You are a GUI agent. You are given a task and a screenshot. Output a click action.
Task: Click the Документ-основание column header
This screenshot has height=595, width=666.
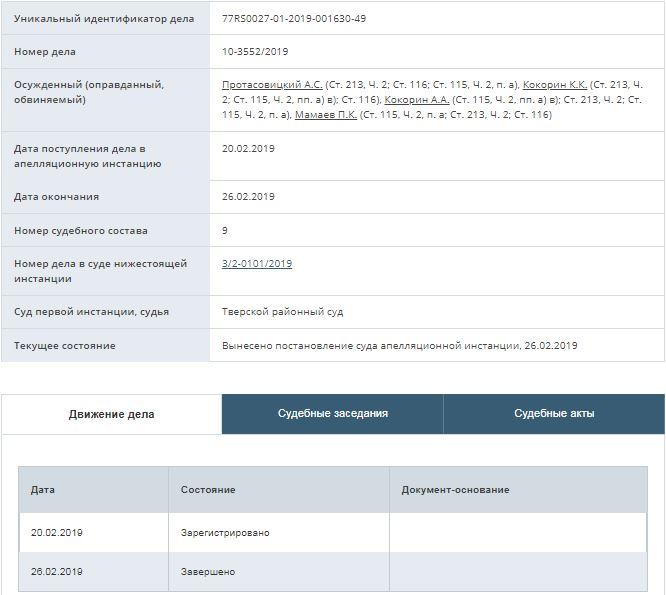pyautogui.click(x=455, y=490)
